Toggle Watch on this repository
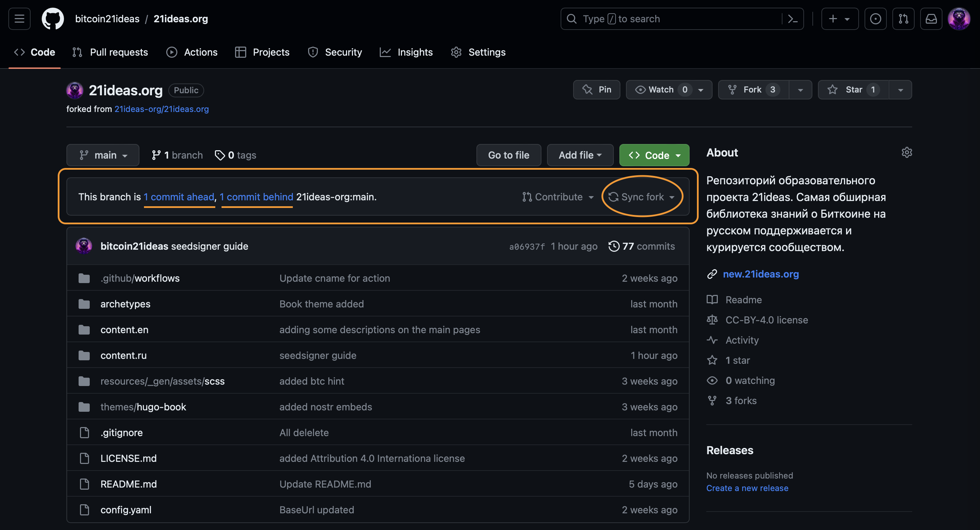Viewport: 980px width, 530px height. pyautogui.click(x=661, y=90)
